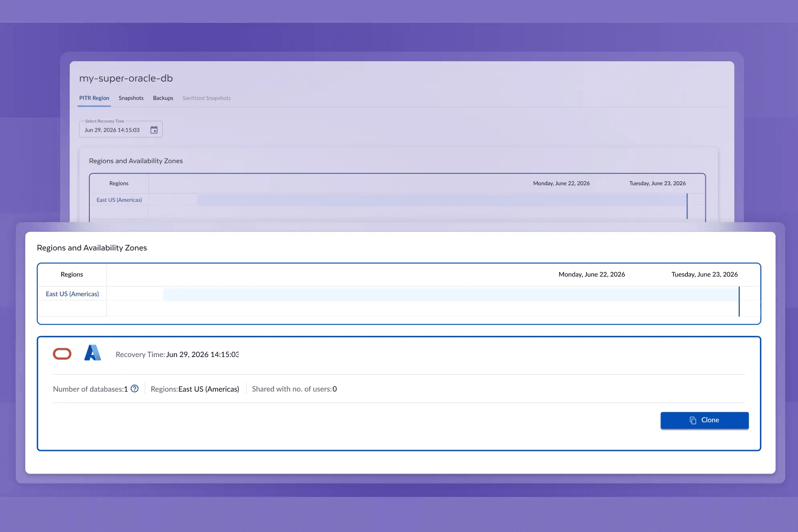Switch to the PITR Region tab

(x=94, y=98)
